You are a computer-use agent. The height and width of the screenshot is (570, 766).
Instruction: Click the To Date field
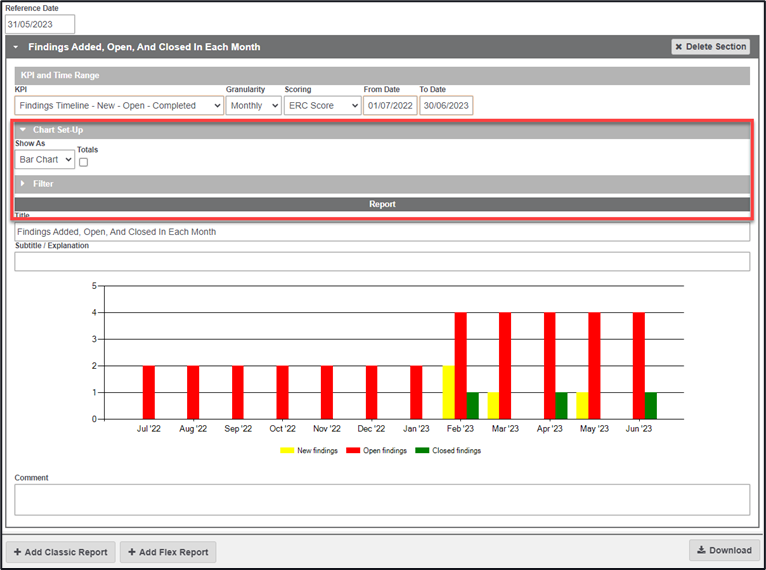pos(445,105)
